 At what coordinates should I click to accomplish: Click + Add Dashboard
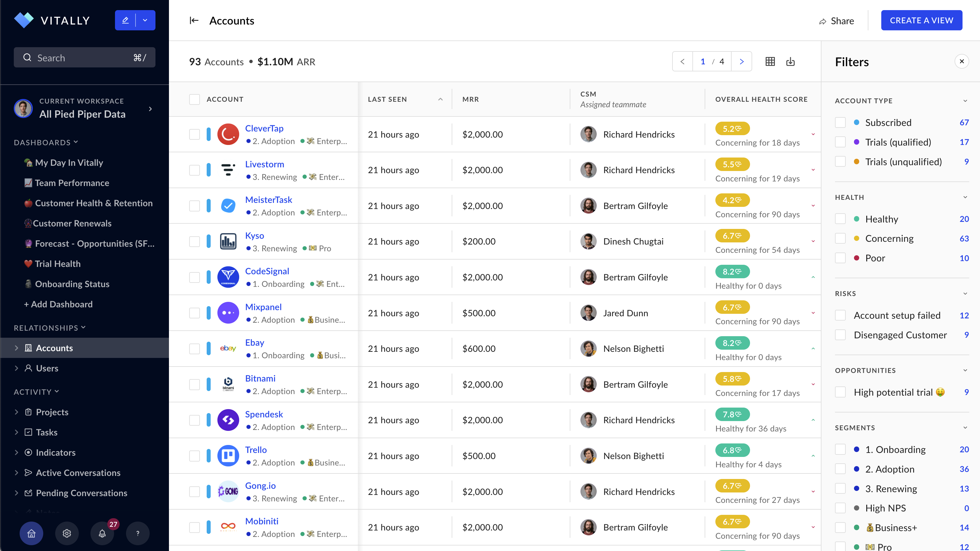pyautogui.click(x=58, y=304)
